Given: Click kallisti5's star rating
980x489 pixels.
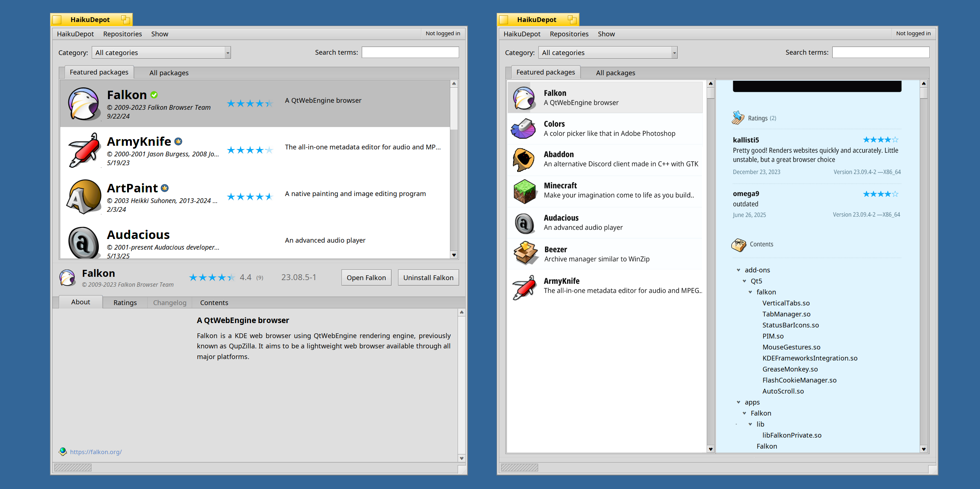Looking at the screenshot, I should click(881, 140).
